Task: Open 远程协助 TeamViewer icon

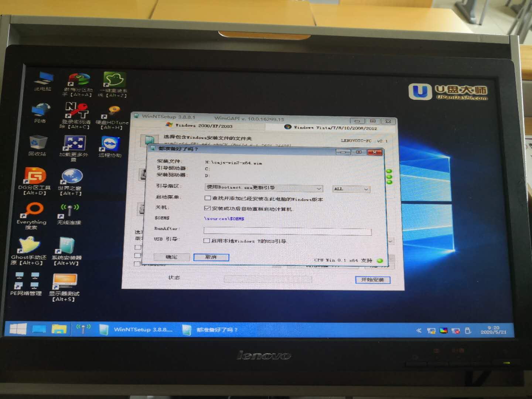Action: pos(110,147)
